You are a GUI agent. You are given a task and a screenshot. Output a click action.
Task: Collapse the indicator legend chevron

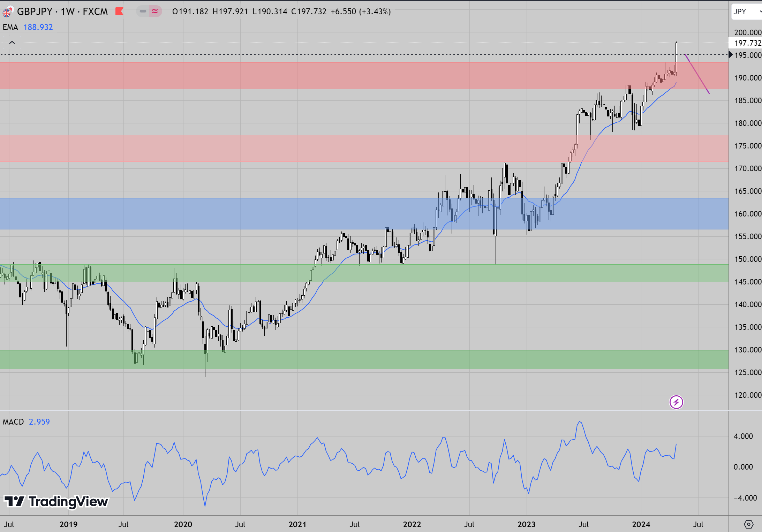coord(12,43)
